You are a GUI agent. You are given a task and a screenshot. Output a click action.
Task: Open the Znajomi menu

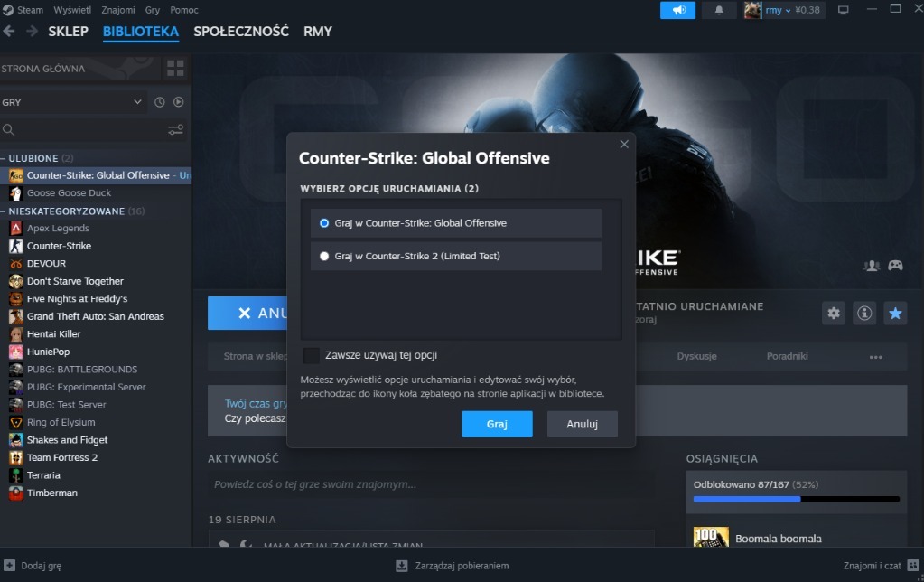(117, 10)
